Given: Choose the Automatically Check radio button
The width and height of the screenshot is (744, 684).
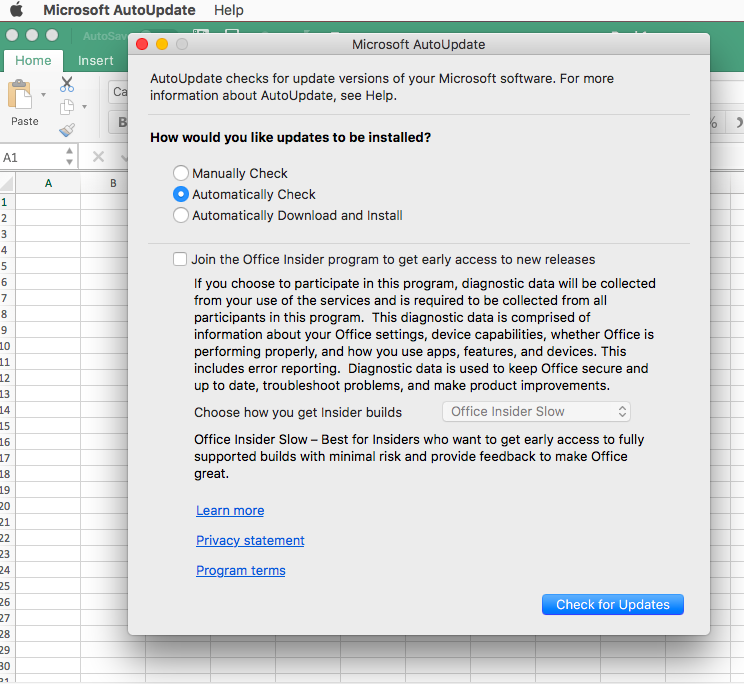Looking at the screenshot, I should (181, 194).
